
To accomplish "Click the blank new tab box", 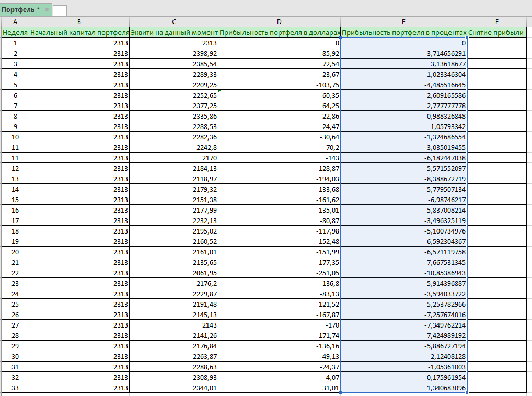I will (x=60, y=10).
